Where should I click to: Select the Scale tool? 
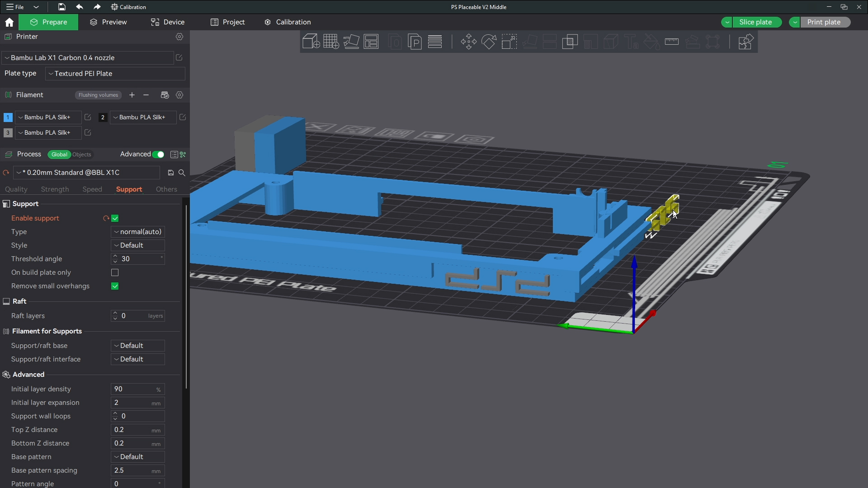click(x=509, y=42)
